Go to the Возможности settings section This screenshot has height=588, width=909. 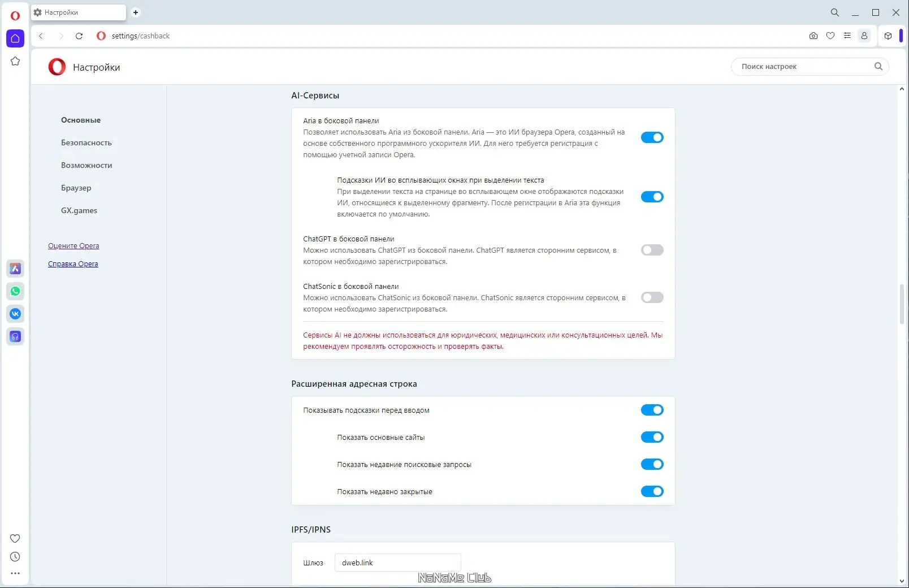point(86,165)
